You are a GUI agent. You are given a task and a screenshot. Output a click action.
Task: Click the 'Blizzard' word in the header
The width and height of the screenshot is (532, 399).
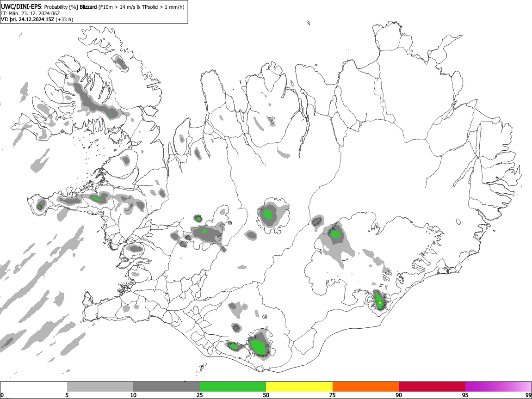[x=88, y=7]
